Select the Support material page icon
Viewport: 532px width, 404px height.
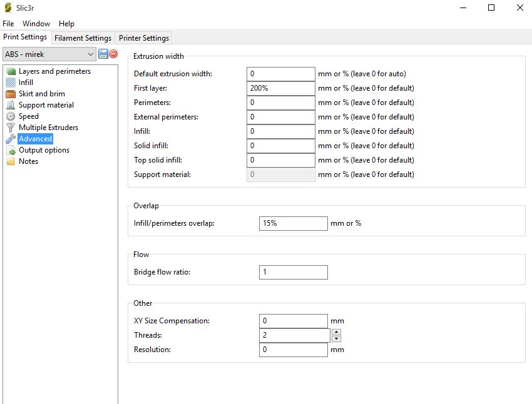[x=11, y=105]
